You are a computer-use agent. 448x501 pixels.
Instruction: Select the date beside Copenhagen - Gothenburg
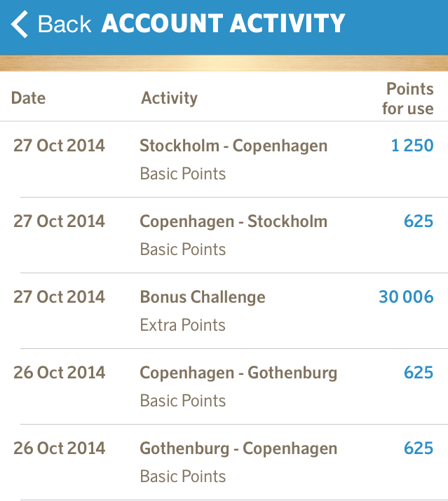click(59, 373)
